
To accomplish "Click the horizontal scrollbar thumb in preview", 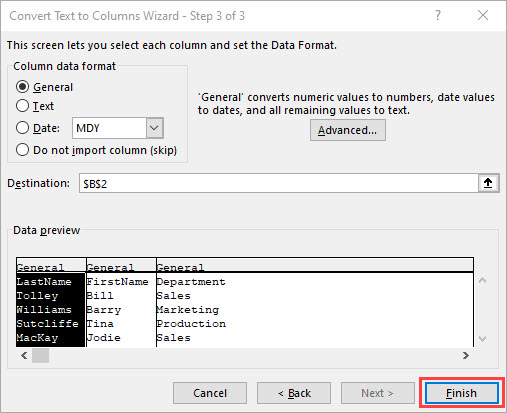I will pyautogui.click(x=40, y=356).
